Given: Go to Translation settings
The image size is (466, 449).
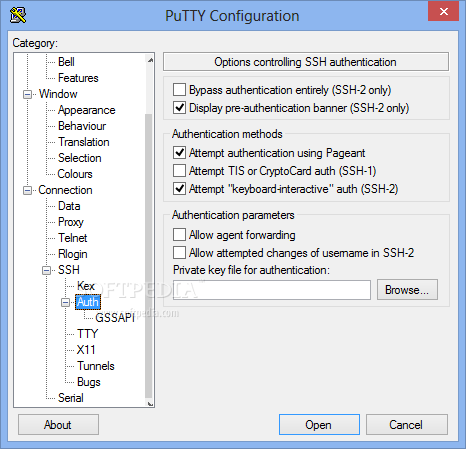Looking at the screenshot, I should point(84,142).
